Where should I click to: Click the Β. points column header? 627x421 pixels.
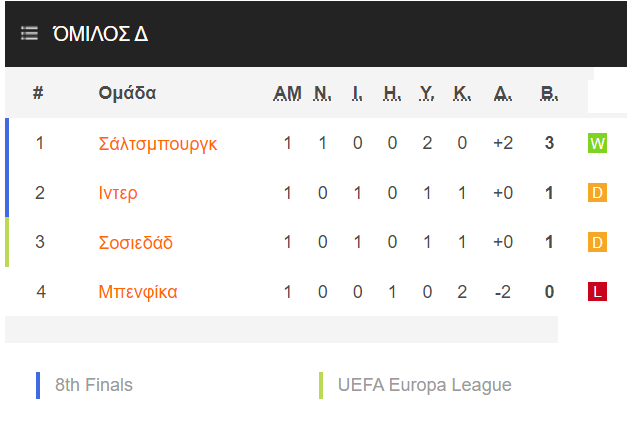click(549, 94)
